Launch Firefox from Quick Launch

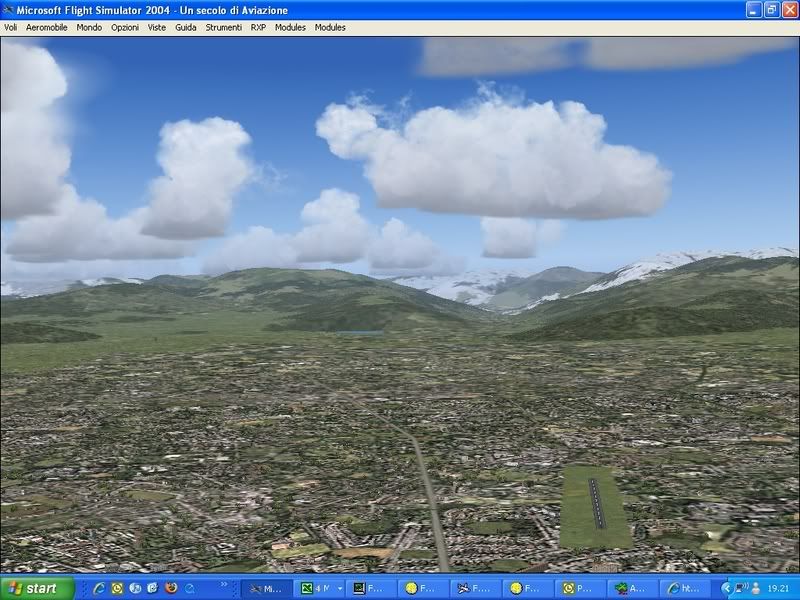pyautogui.click(x=171, y=588)
